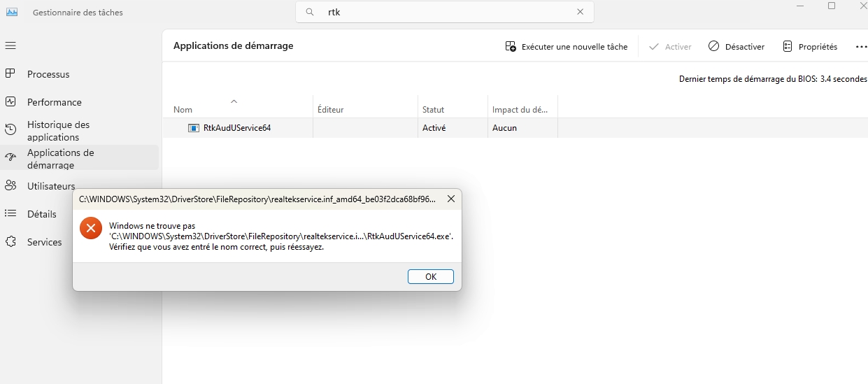Select the Utilisateurs people icon
Screen dimensions: 868x384
[10, 185]
